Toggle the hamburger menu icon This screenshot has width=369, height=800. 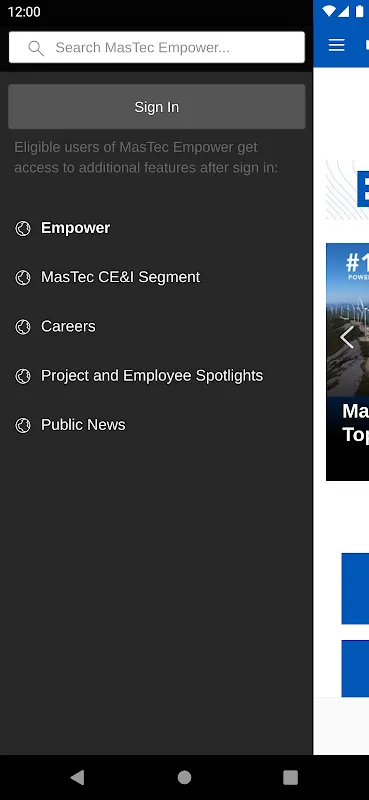336,45
